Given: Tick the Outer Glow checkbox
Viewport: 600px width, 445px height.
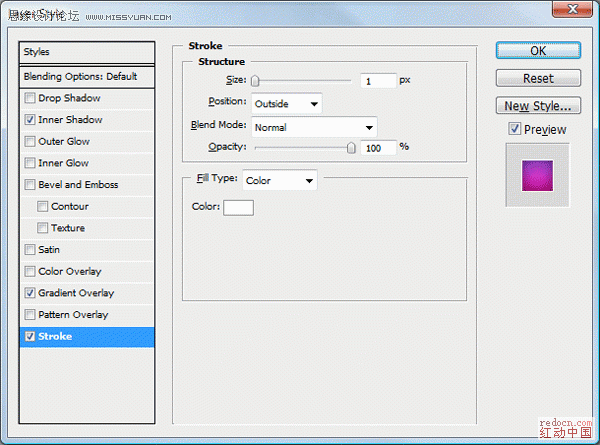Looking at the screenshot, I should pos(29,142).
